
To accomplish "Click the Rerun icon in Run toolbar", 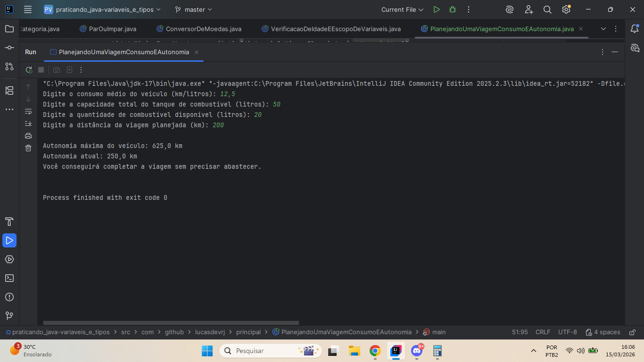I will tap(29, 70).
